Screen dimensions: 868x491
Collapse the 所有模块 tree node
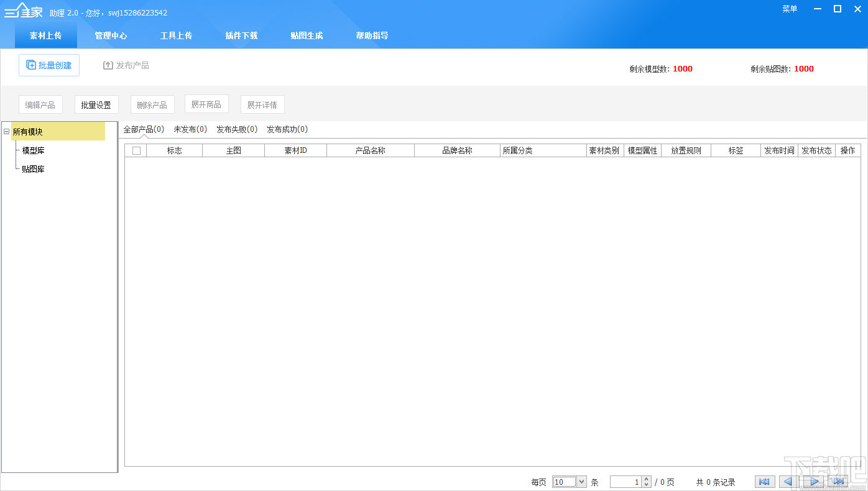click(x=6, y=131)
